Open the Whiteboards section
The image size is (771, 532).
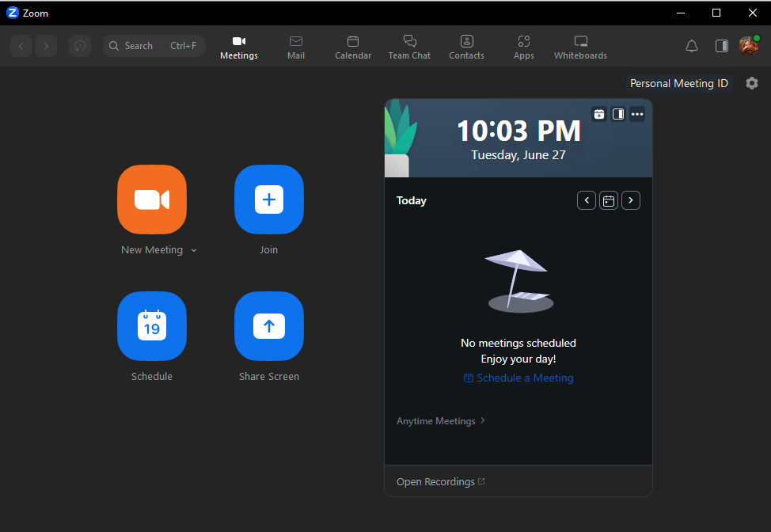pos(580,47)
